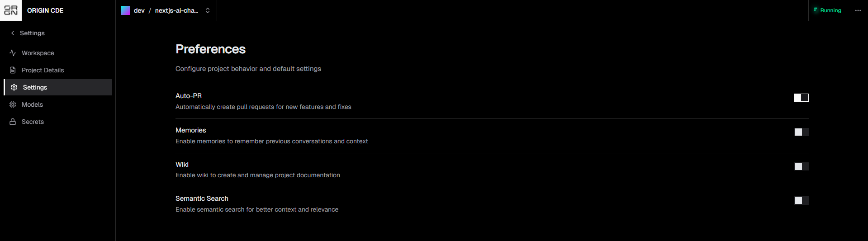This screenshot has width=868, height=241.
Task: Click the back chevron beside Settings
Action: [x=13, y=33]
